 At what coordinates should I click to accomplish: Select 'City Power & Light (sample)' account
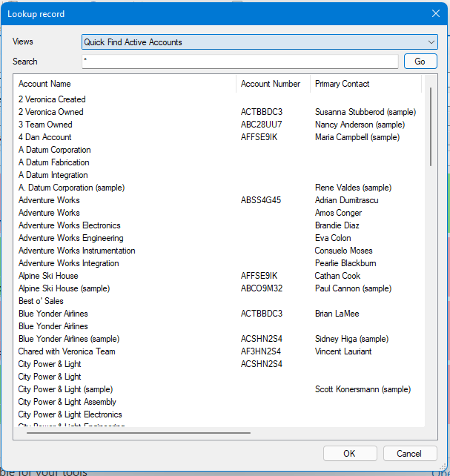pyautogui.click(x=65, y=389)
